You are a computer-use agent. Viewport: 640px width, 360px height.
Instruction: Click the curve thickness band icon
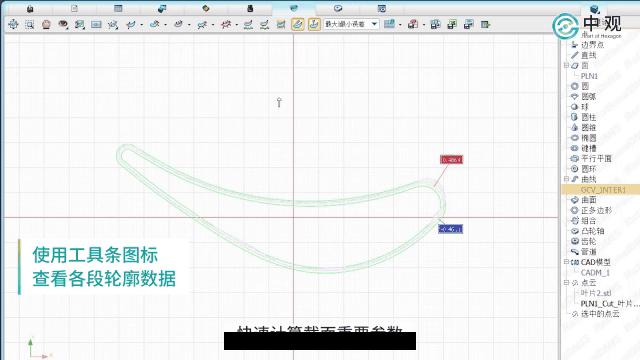tap(281, 24)
